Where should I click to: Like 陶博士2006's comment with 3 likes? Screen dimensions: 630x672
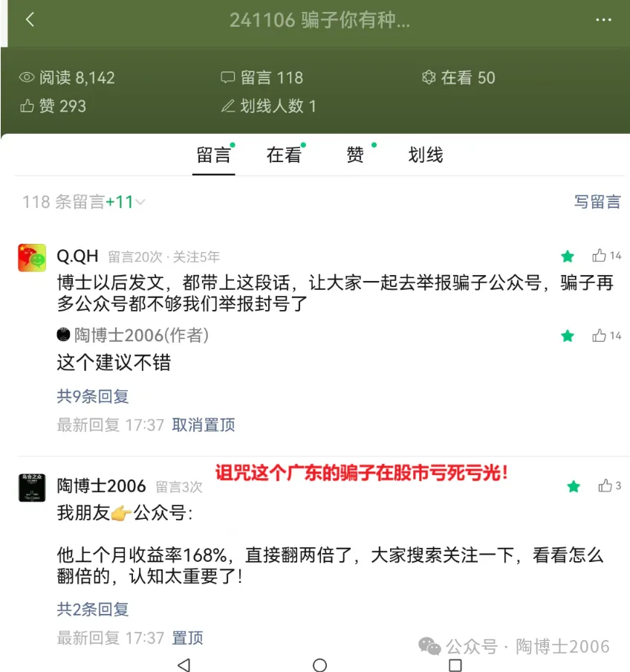[x=605, y=485]
